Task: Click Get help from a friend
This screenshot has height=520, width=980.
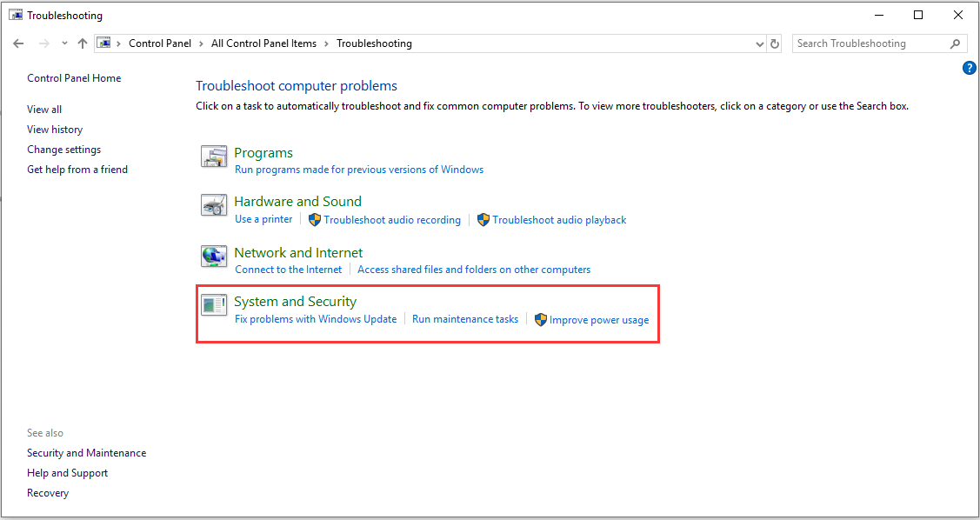Action: pos(77,170)
